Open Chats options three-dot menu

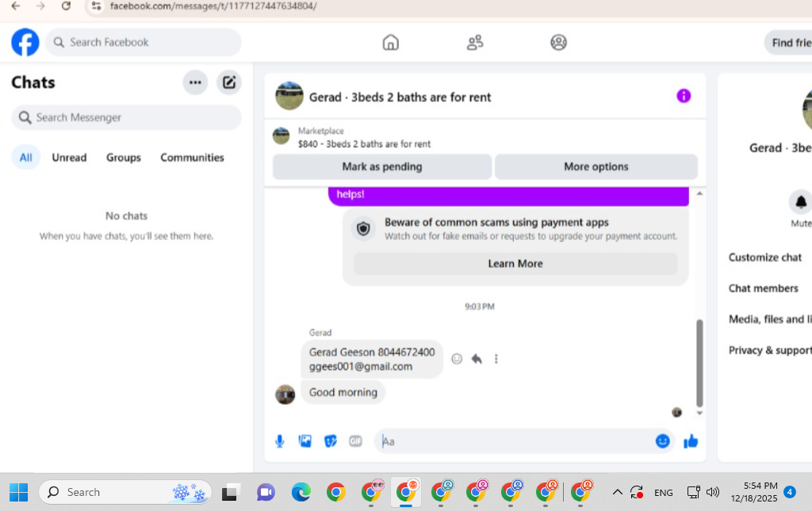pos(195,82)
